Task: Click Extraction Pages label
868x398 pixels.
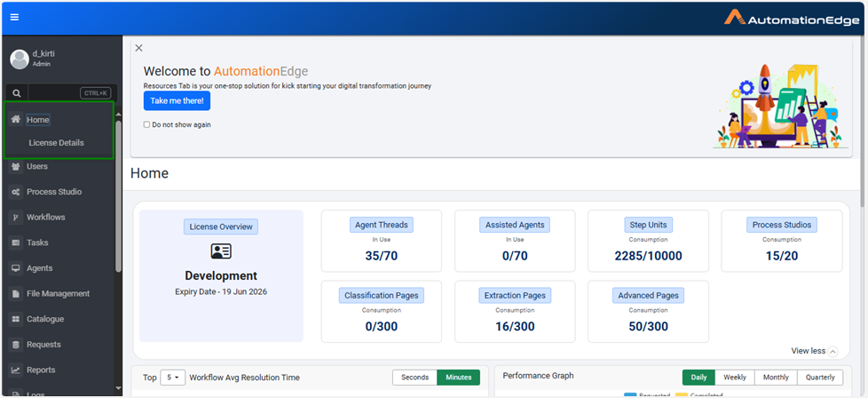Action: pos(515,296)
